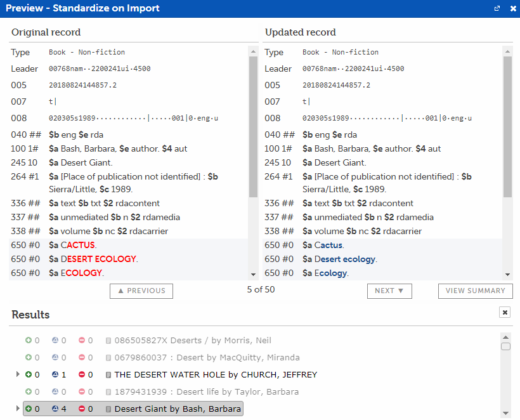Go to the previous record
This screenshot has height=420, width=520.
click(x=141, y=291)
